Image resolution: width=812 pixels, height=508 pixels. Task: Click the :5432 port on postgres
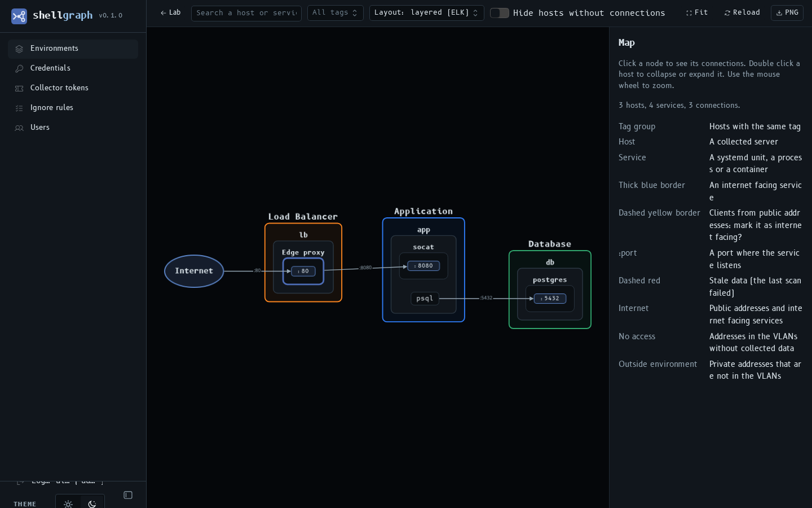point(550,299)
